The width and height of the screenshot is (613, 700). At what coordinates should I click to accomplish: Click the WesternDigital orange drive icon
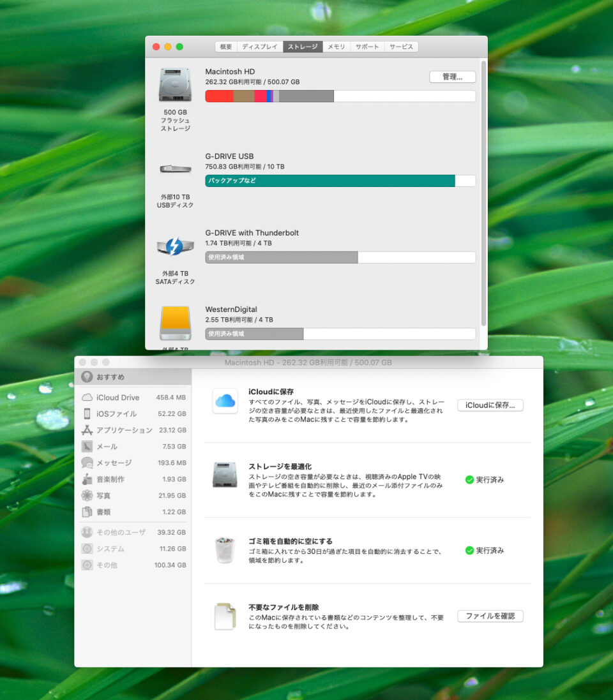point(175,323)
